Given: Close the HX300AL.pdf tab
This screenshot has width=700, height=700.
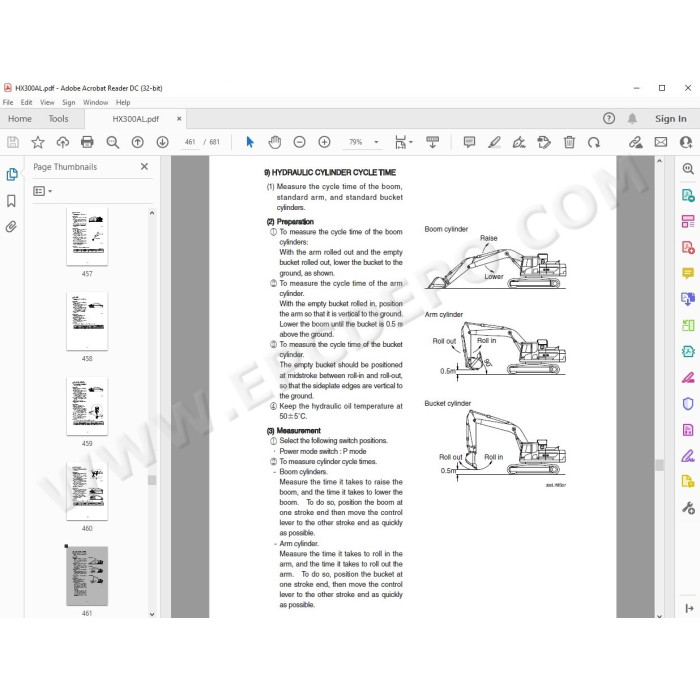Looking at the screenshot, I should click(x=179, y=119).
